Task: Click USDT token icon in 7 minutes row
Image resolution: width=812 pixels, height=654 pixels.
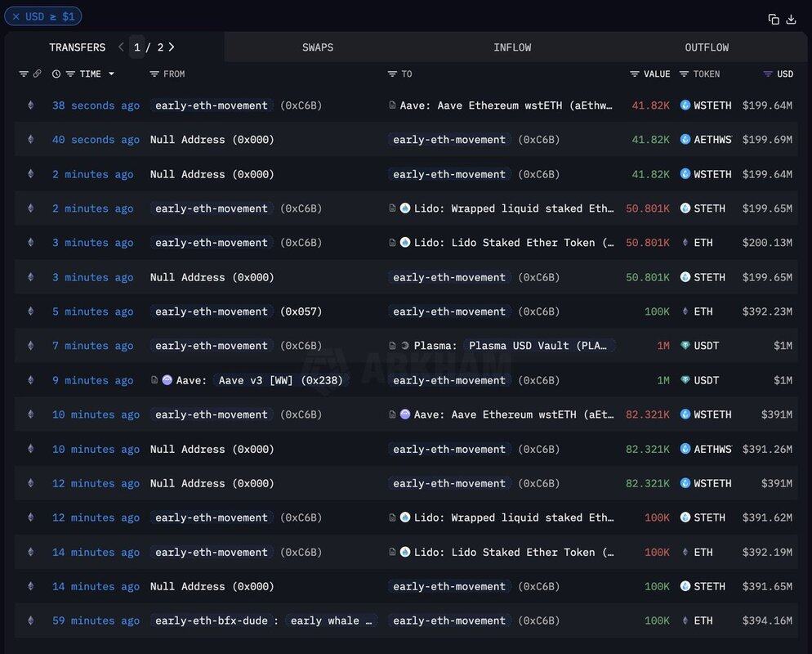Action: [x=685, y=346]
